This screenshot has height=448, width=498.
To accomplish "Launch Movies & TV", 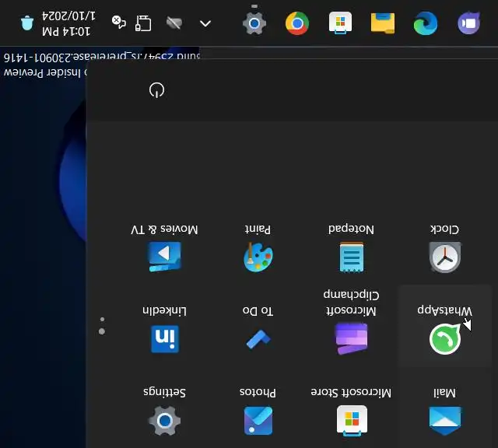I will tap(164, 249).
